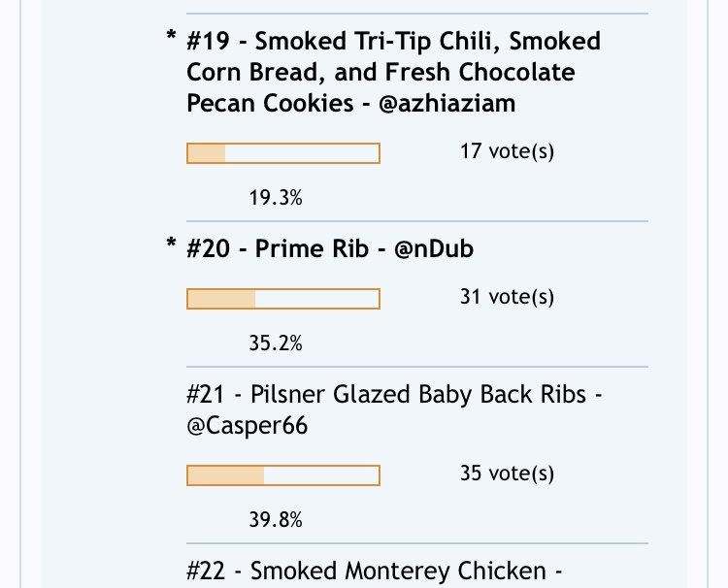Click the @nDub username mention
The width and height of the screenshot is (728, 588).
pyautogui.click(x=434, y=248)
